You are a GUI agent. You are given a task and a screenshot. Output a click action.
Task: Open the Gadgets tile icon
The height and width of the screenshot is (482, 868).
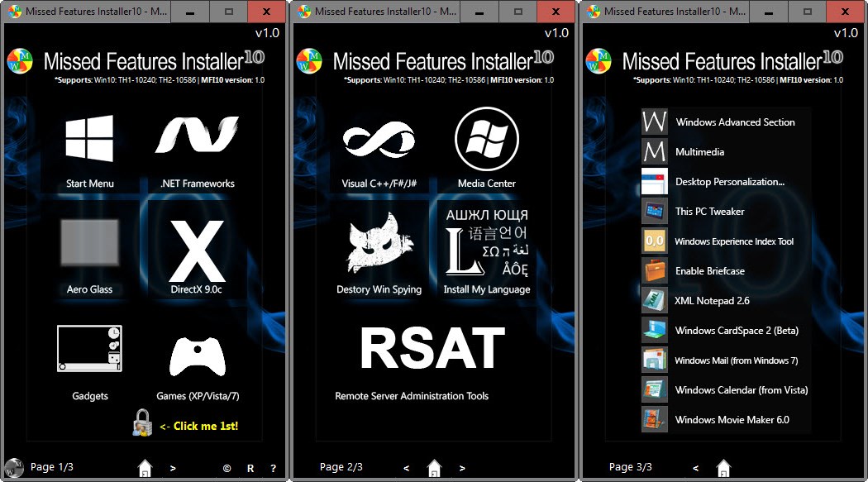(x=89, y=348)
